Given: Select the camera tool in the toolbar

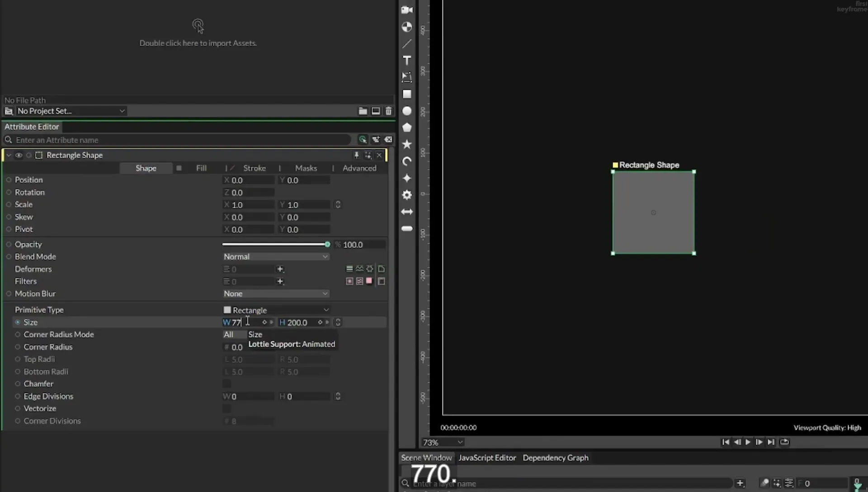Looking at the screenshot, I should [x=407, y=10].
